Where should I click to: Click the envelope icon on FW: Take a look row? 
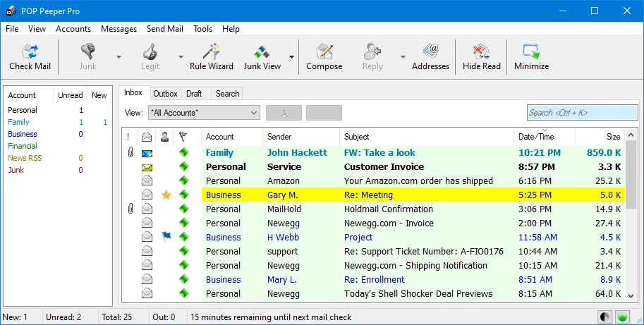[x=147, y=153]
